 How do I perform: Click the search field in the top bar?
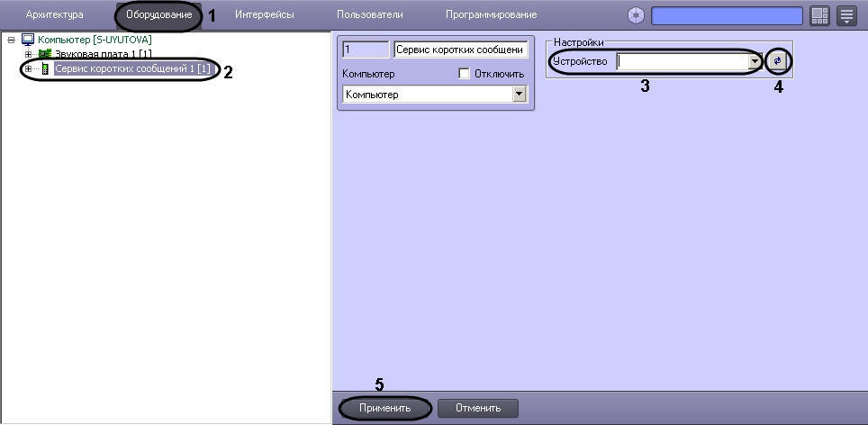tap(727, 15)
